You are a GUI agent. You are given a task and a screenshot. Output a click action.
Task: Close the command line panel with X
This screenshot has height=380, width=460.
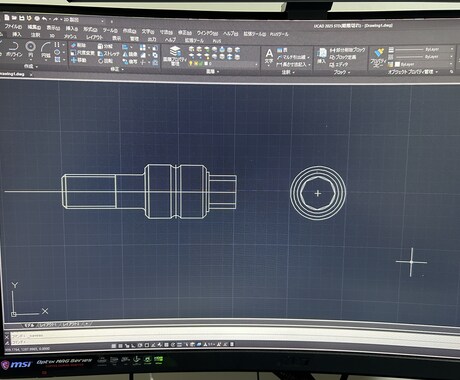7,337
